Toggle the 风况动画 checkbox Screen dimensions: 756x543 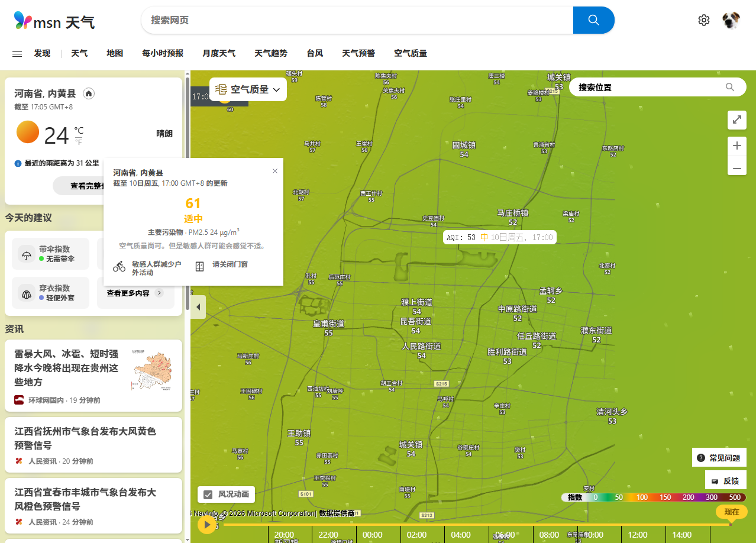(x=208, y=494)
